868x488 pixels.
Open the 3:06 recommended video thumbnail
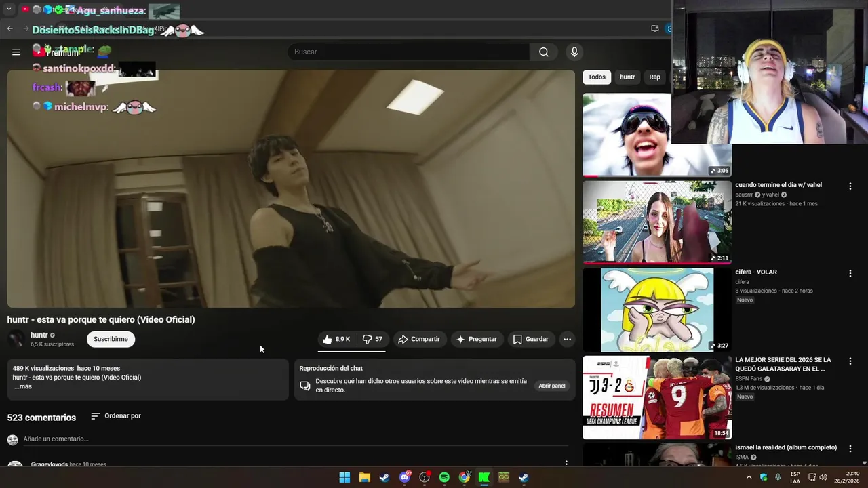coord(627,135)
